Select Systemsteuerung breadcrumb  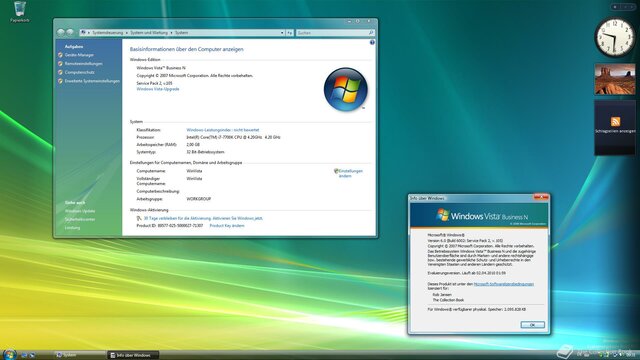click(x=107, y=33)
